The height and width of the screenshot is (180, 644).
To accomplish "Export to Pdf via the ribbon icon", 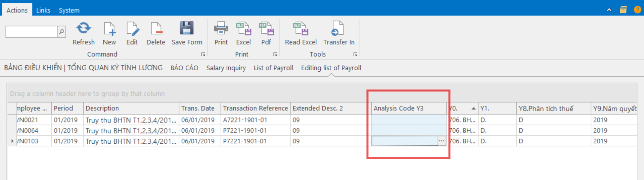I will point(266,29).
